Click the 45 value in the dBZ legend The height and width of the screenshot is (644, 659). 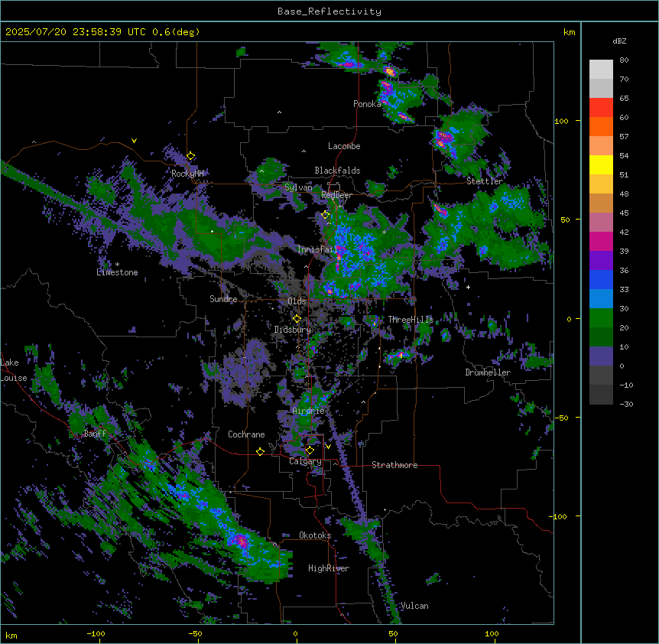point(624,213)
